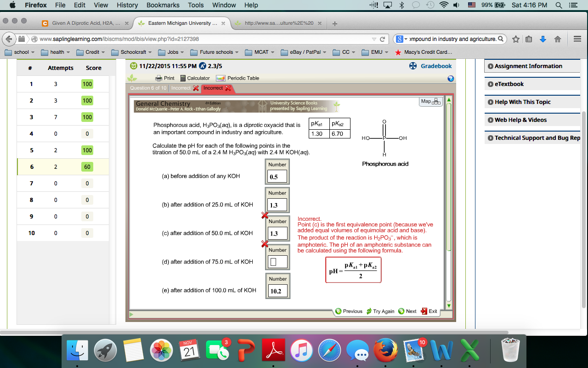Open Firefox hamburger menu

click(577, 39)
